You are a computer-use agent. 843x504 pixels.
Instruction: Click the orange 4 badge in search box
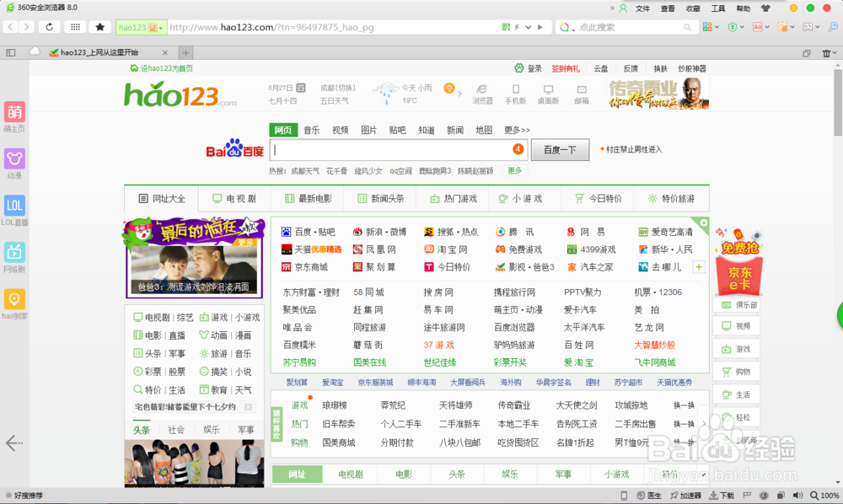point(518,149)
